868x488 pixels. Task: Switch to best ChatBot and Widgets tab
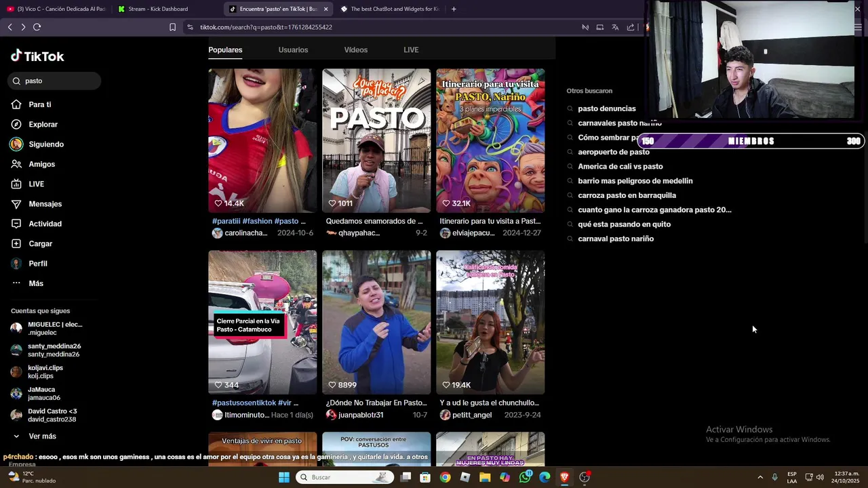tap(390, 9)
